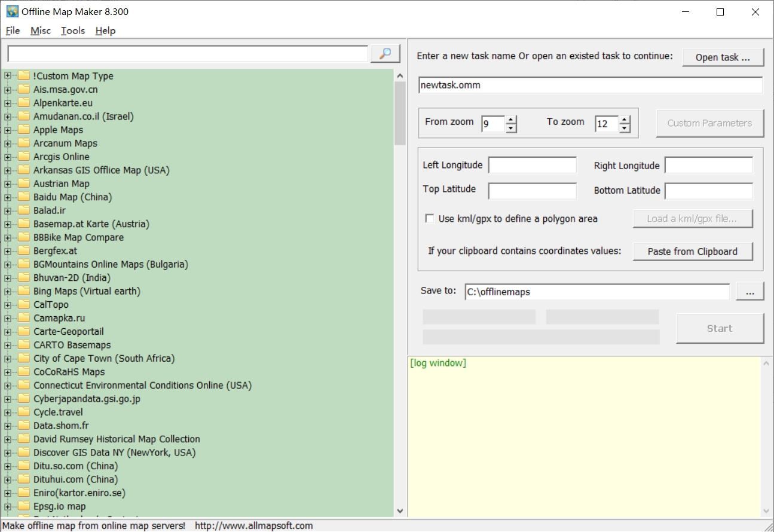The image size is (774, 532).
Task: Click the To zoom number field
Action: [x=607, y=124]
